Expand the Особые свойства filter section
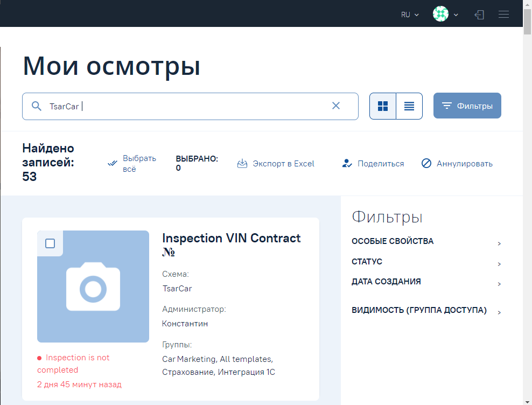 click(499, 243)
